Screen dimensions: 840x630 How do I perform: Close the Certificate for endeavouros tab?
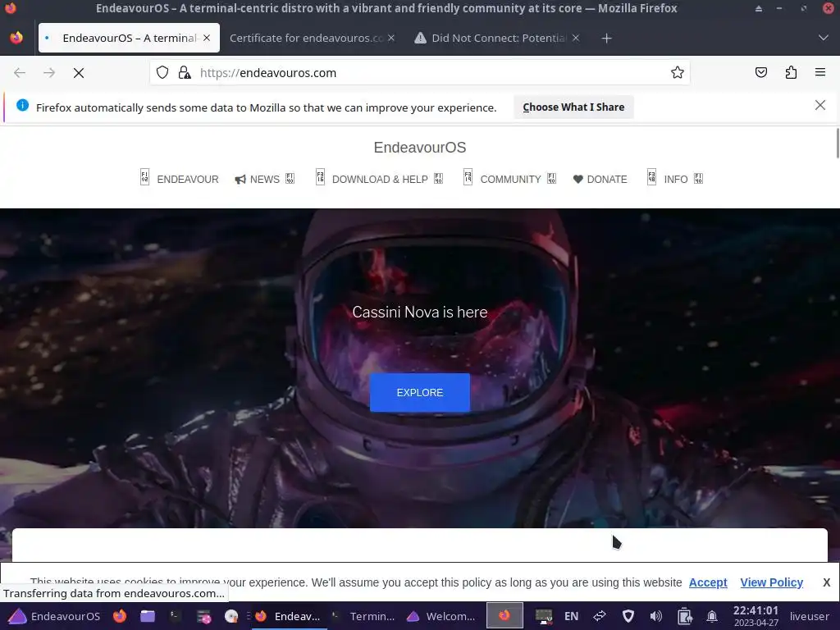click(391, 38)
